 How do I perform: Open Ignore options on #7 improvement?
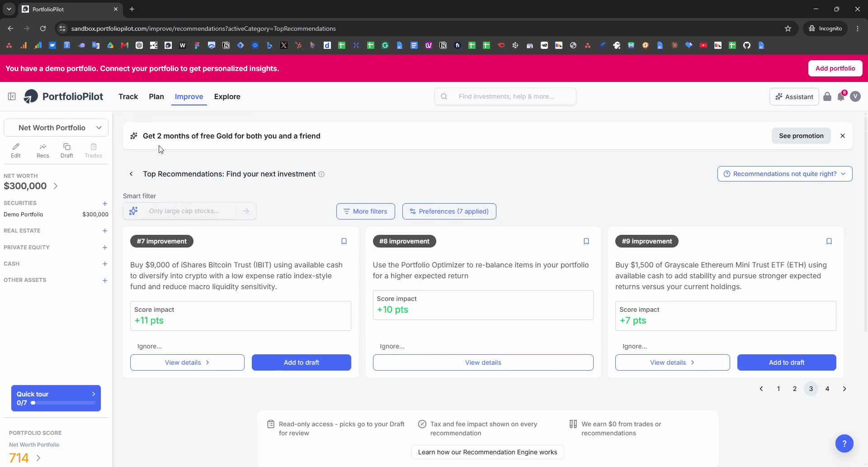(x=150, y=346)
